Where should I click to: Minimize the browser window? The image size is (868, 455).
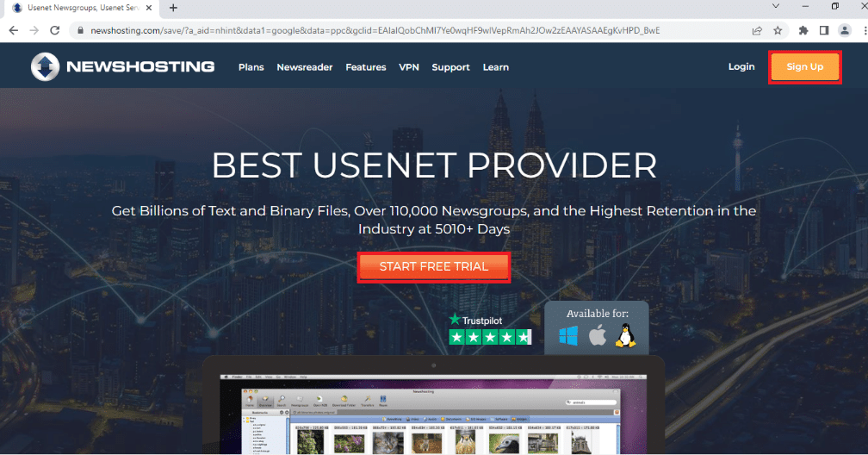[x=805, y=6]
